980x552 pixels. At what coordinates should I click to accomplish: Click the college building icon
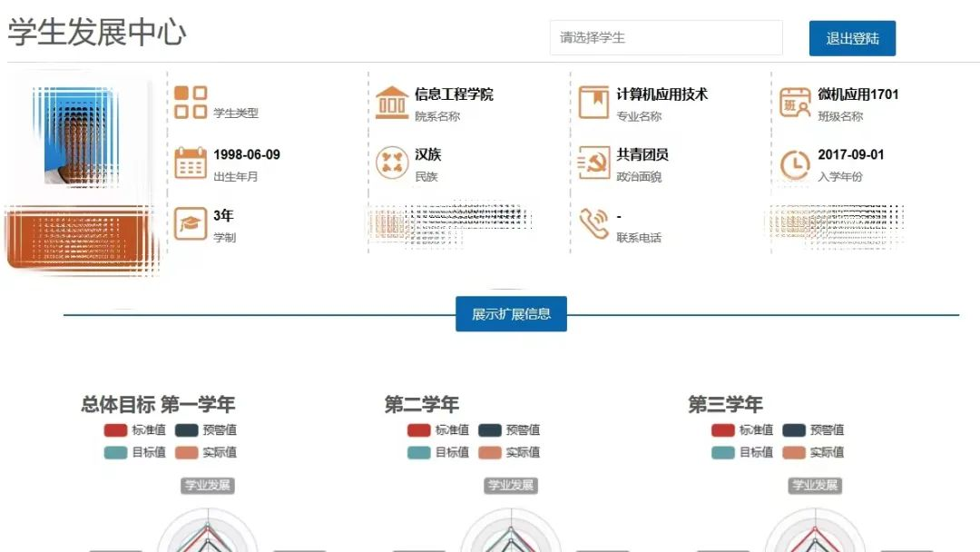click(392, 103)
